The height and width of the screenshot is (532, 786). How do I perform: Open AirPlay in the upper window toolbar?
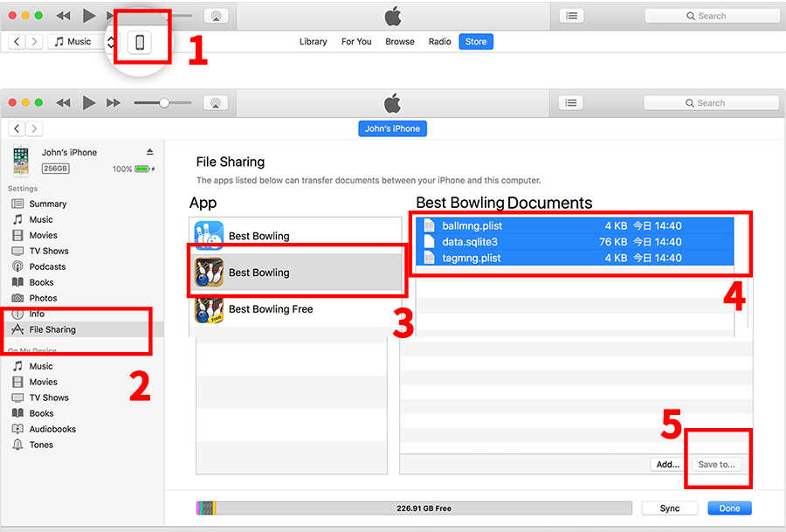coord(216,16)
